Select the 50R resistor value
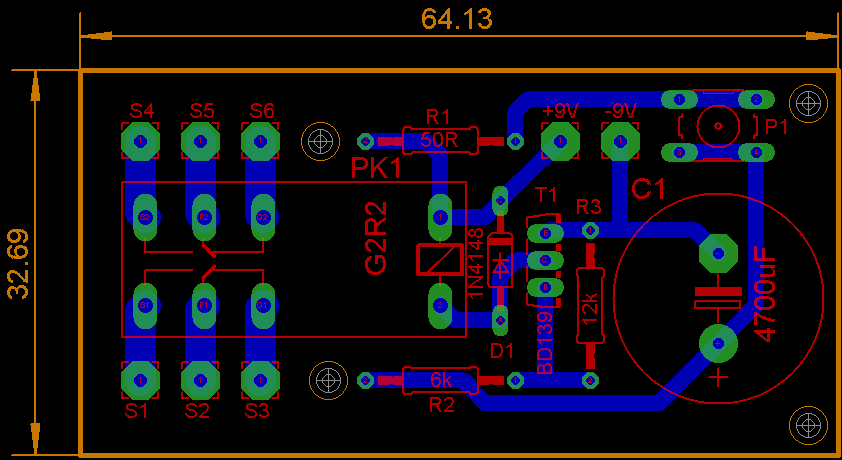This screenshot has width=842, height=460. (439, 141)
